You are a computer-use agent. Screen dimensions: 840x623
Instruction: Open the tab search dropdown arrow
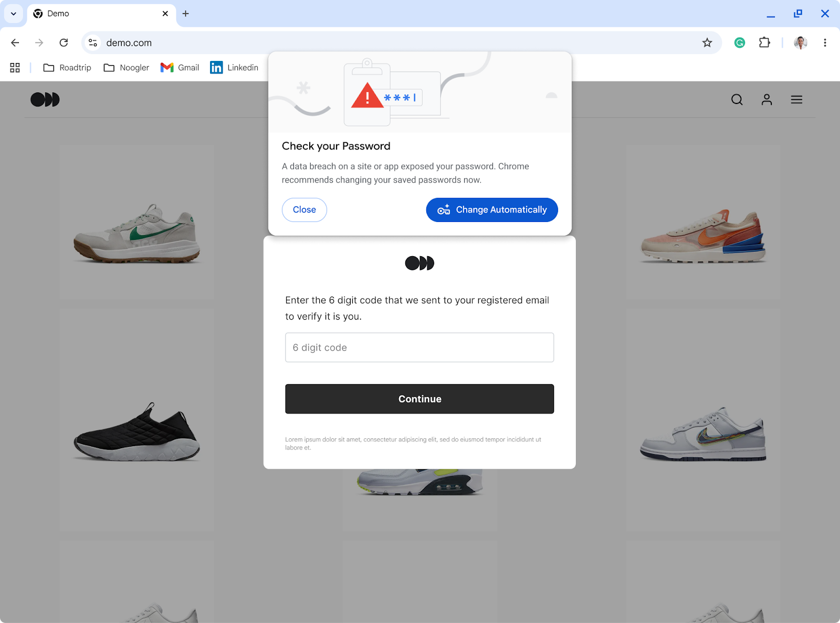[x=13, y=14]
